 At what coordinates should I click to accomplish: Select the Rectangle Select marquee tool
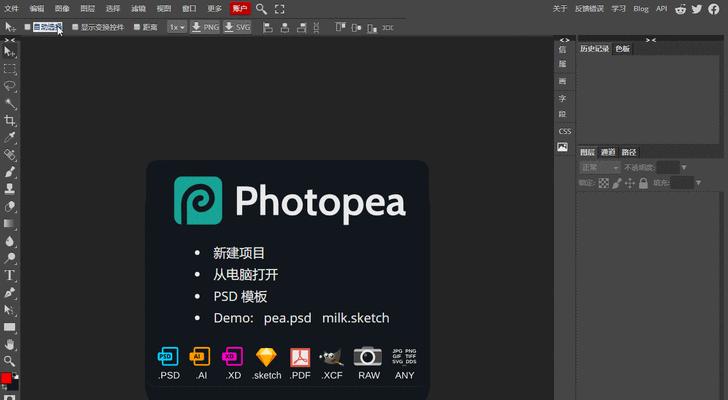point(10,69)
